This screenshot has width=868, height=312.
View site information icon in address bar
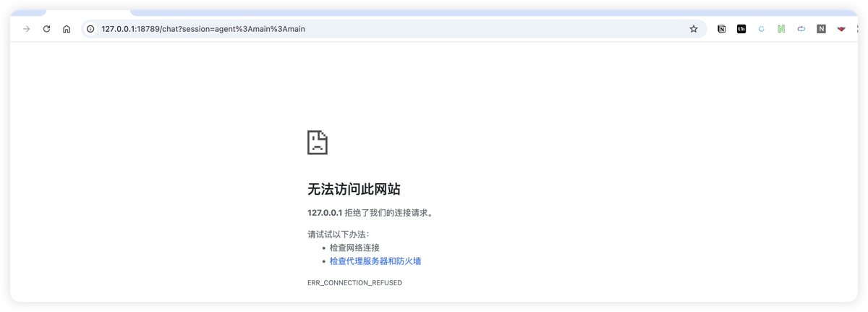(90, 29)
